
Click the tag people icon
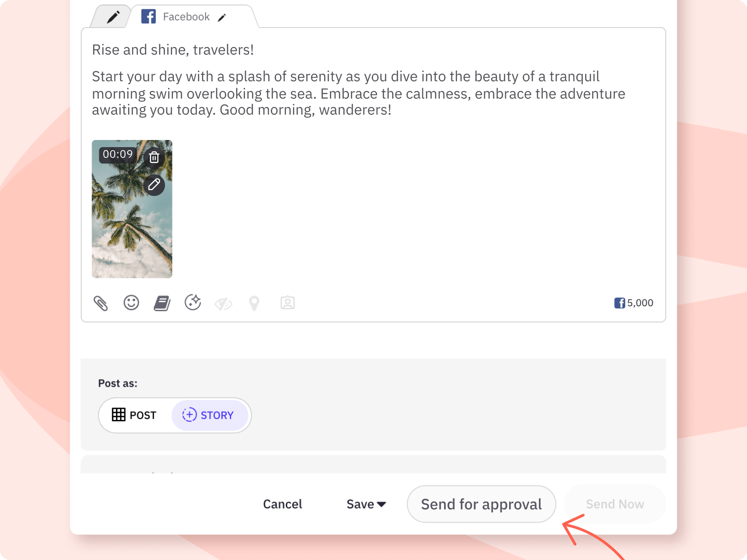[287, 303]
